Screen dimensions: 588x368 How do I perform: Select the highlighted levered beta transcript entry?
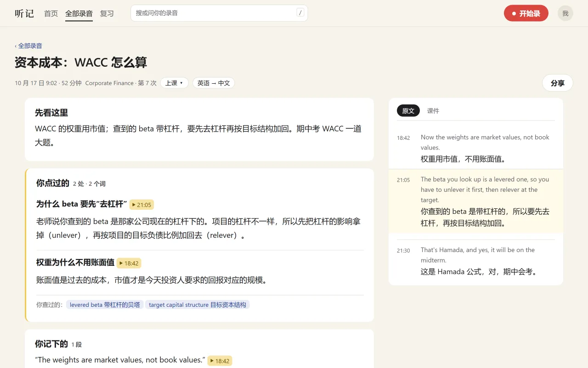point(476,201)
